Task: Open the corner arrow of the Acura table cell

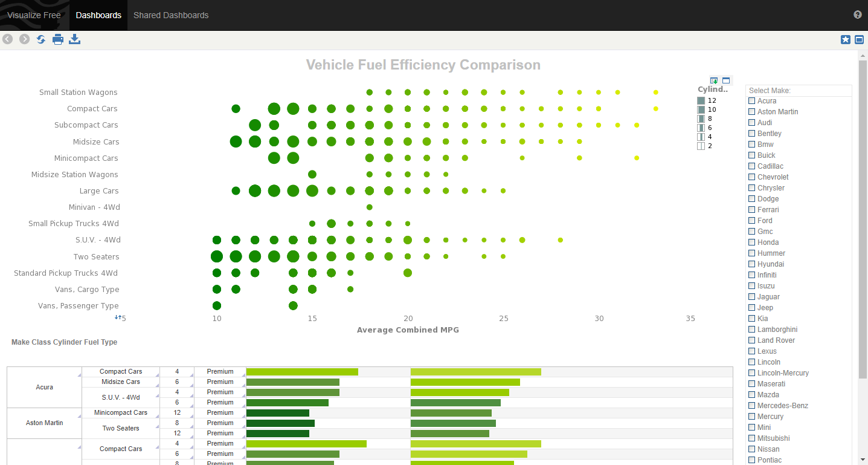Action: [x=79, y=376]
